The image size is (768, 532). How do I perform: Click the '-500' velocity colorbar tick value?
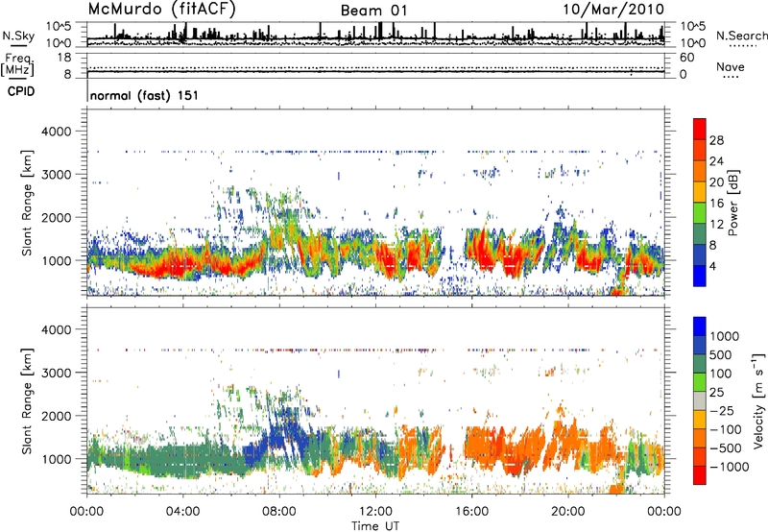click(x=726, y=447)
